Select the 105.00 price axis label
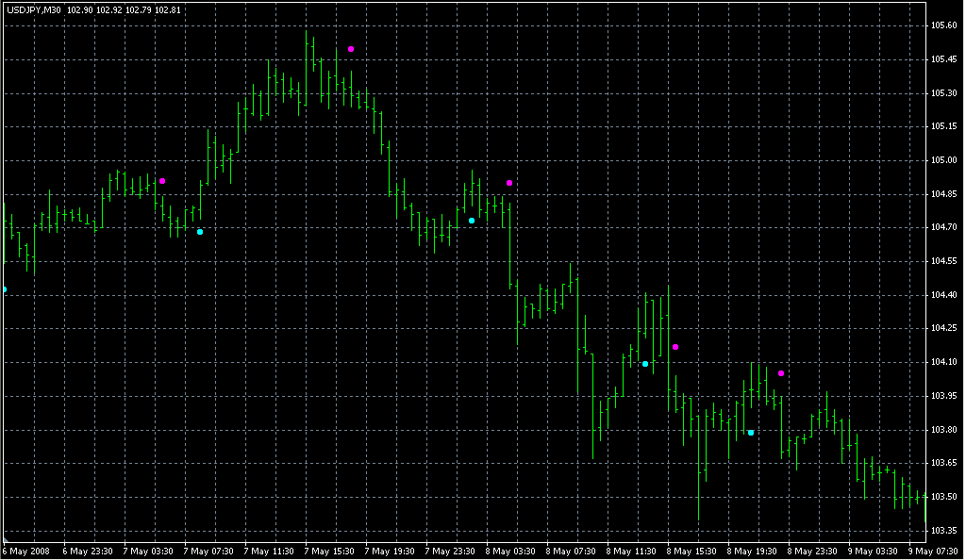966x560 pixels. [944, 160]
